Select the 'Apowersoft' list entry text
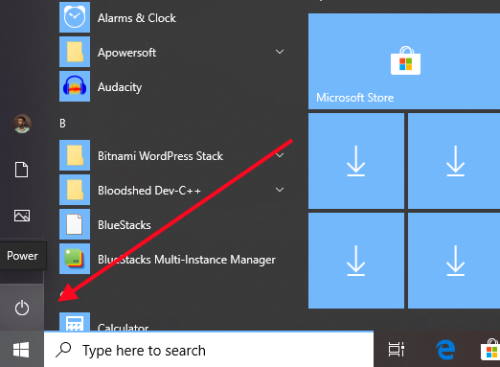Screen dimensions: 500x367 click(x=127, y=53)
